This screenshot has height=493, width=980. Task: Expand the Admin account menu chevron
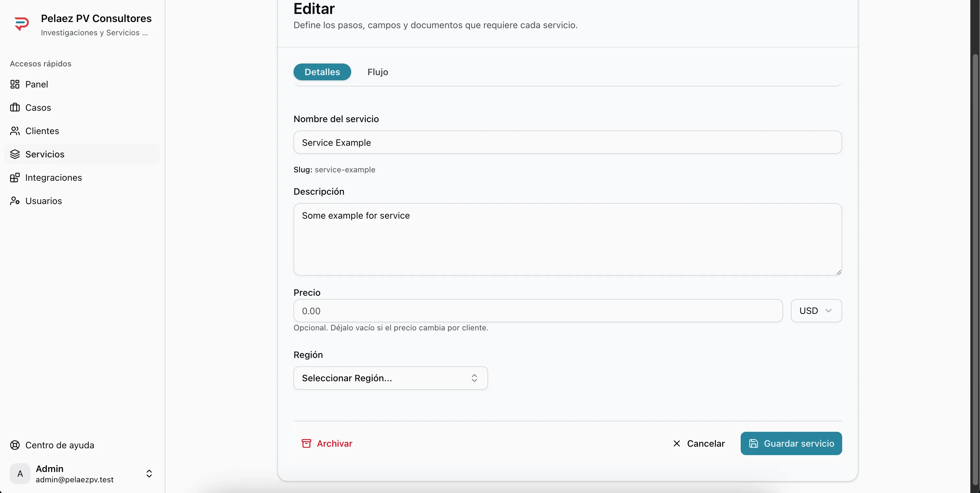tap(149, 474)
